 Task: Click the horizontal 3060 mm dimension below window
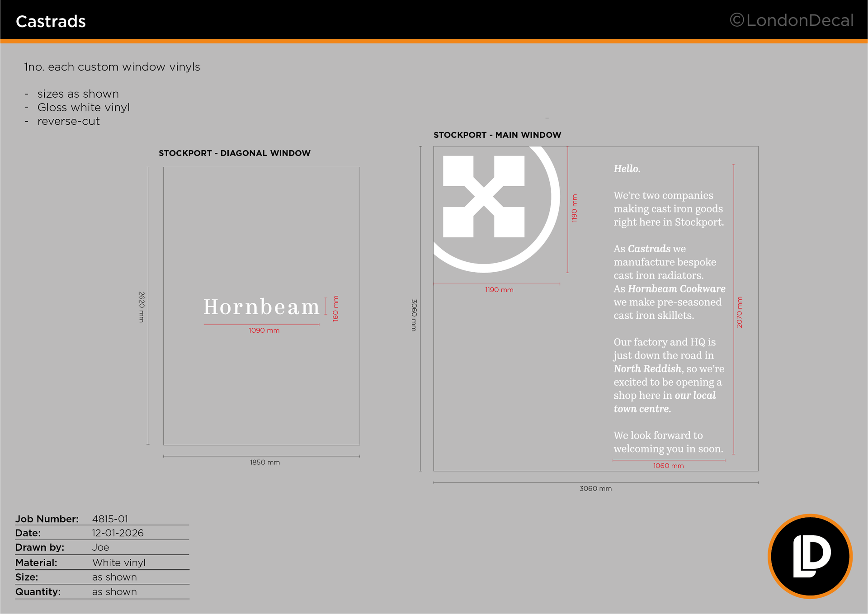coord(595,489)
